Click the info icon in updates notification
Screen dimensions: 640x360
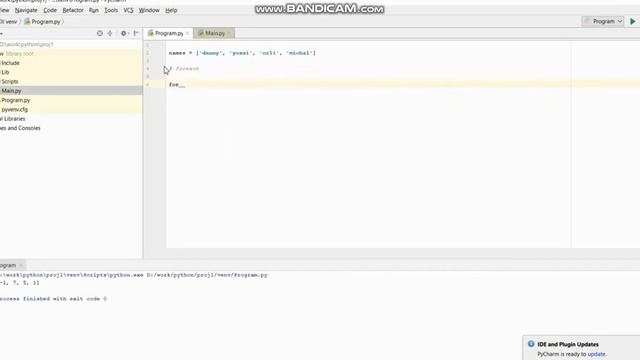(x=531, y=344)
